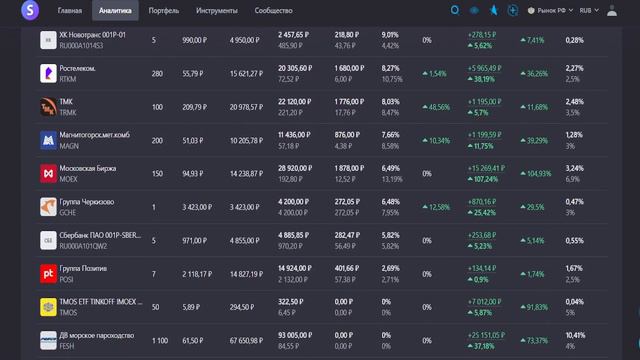Click the blue flame icon in header
The width and height of the screenshot is (640, 360).
pos(493,10)
